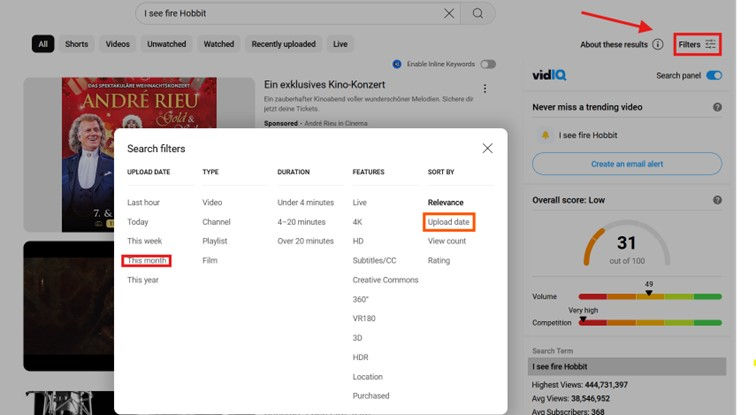Sort results by Upload date
Viewport: 756px width, 415px height.
(448, 222)
